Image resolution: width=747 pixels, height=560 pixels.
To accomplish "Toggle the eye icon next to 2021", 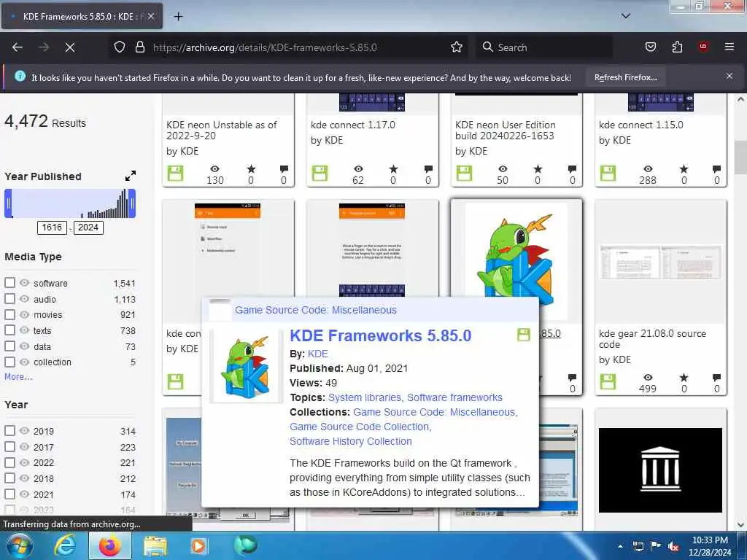I will (x=24, y=494).
